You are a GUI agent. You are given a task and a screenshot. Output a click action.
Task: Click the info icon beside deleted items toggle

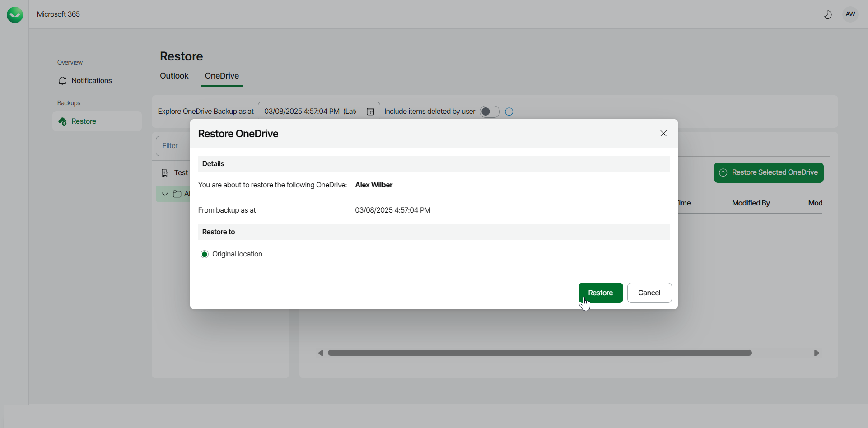pos(509,112)
